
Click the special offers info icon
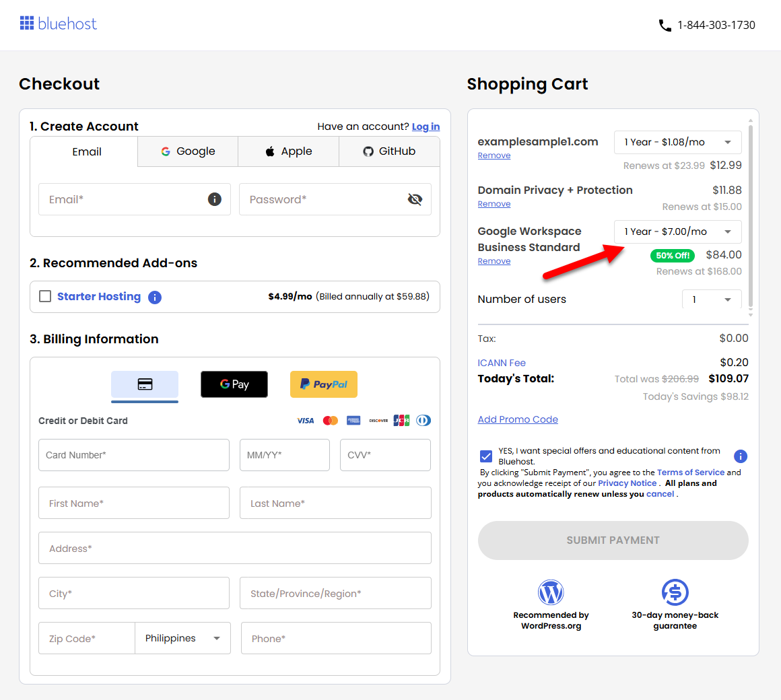(740, 456)
